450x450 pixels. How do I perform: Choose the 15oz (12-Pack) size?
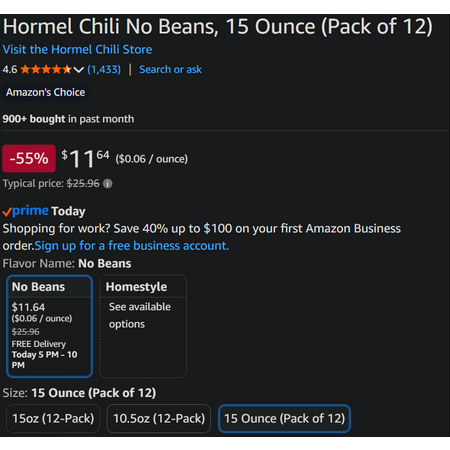[x=53, y=418]
